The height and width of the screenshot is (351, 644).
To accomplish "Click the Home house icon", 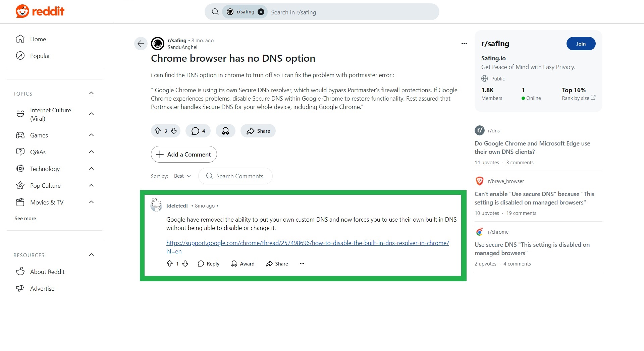I will point(20,39).
